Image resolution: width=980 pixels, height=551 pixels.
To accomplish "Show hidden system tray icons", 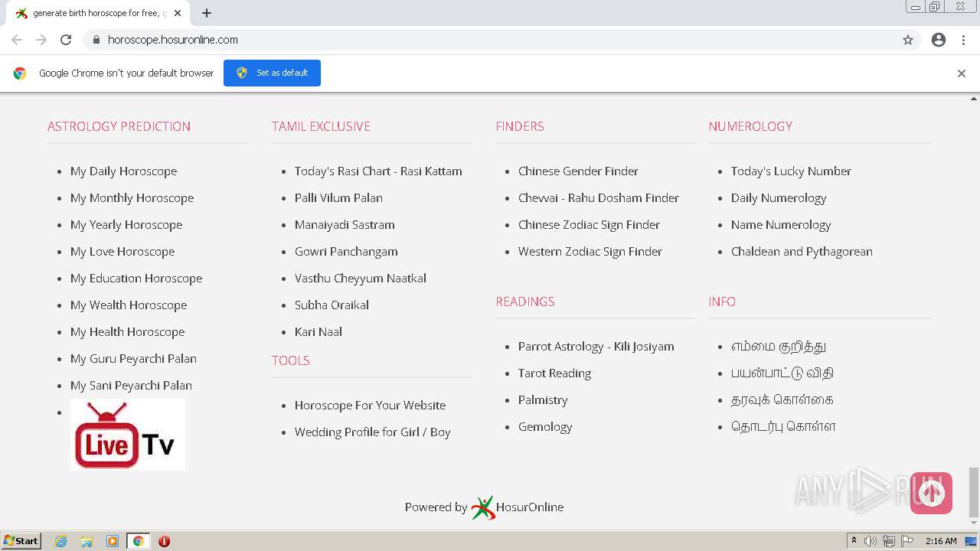I will click(854, 541).
